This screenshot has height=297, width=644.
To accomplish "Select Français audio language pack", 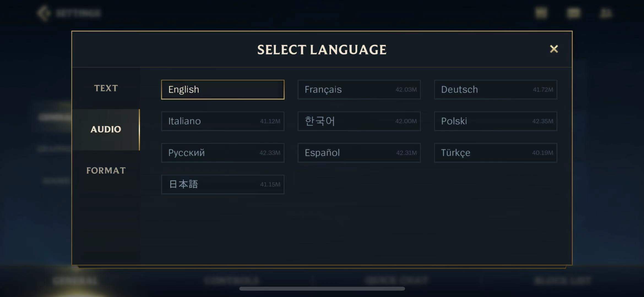I will pos(359,90).
